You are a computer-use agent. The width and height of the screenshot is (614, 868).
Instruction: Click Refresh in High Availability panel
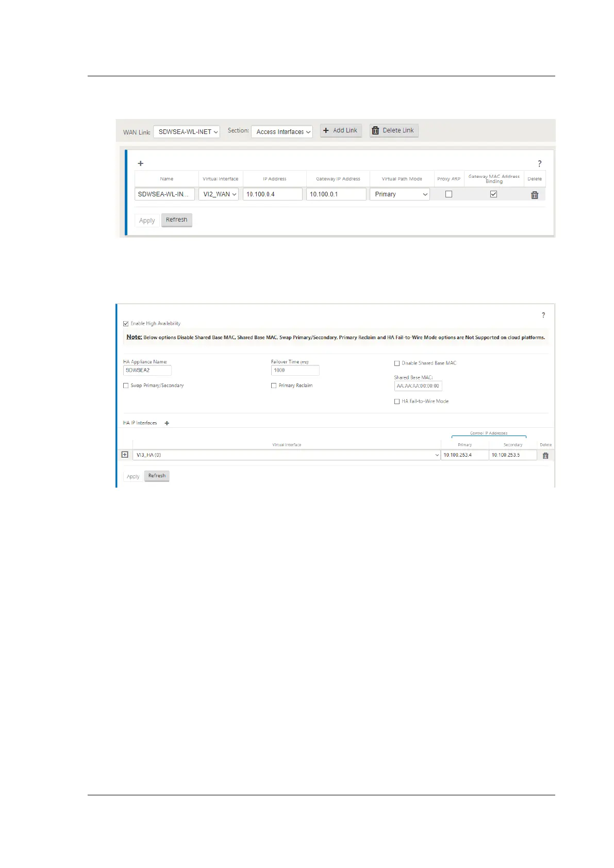(x=157, y=476)
